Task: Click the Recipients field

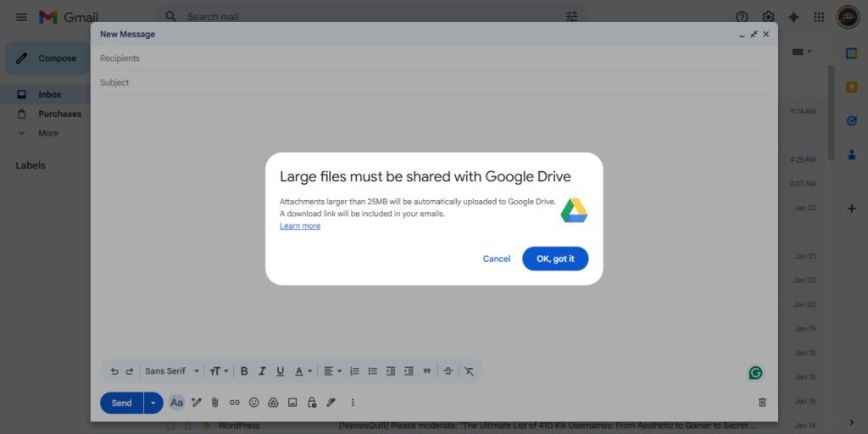Action: (434, 58)
